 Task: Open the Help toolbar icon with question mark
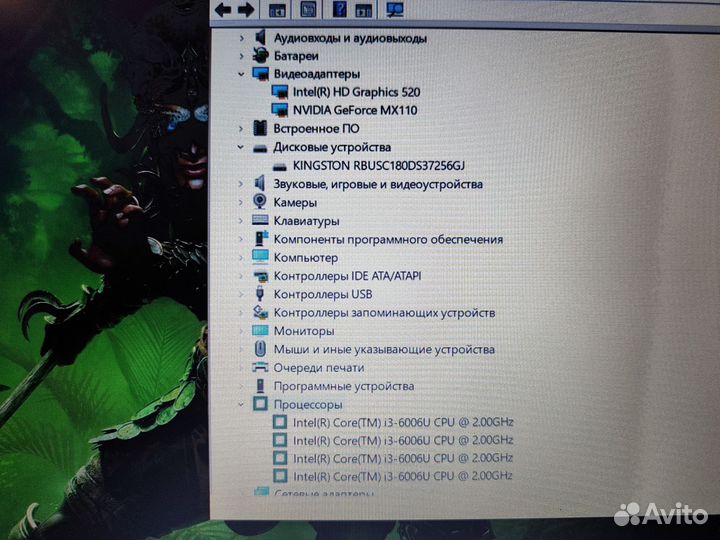[x=339, y=9]
